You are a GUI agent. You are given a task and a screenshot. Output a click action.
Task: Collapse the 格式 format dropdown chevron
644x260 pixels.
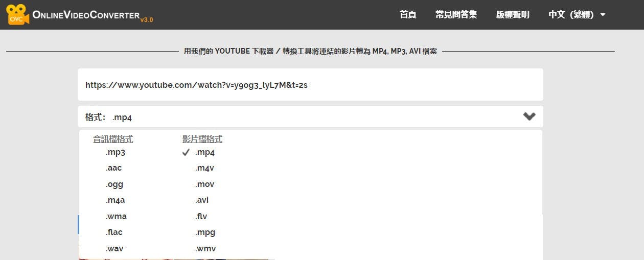tap(530, 116)
